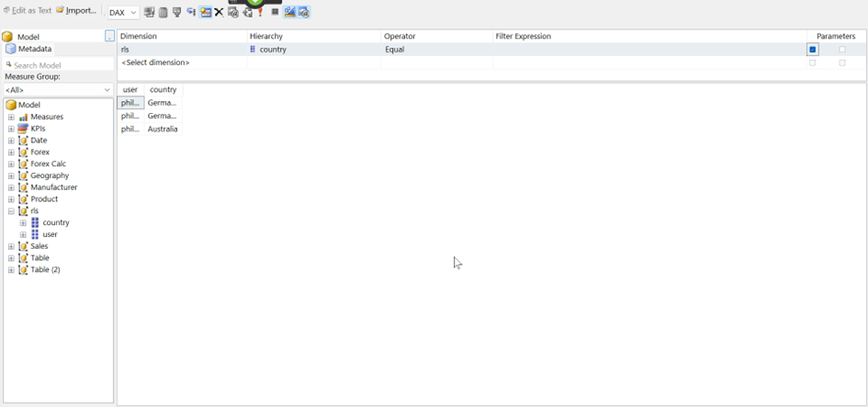Click the Measures bar chart icon in tree
The height and width of the screenshot is (407, 868).
(23, 118)
